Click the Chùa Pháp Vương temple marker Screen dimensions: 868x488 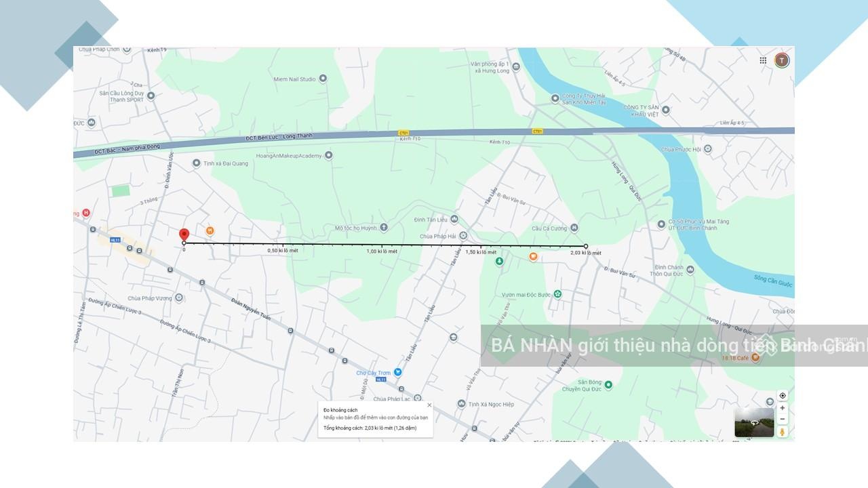click(x=179, y=298)
